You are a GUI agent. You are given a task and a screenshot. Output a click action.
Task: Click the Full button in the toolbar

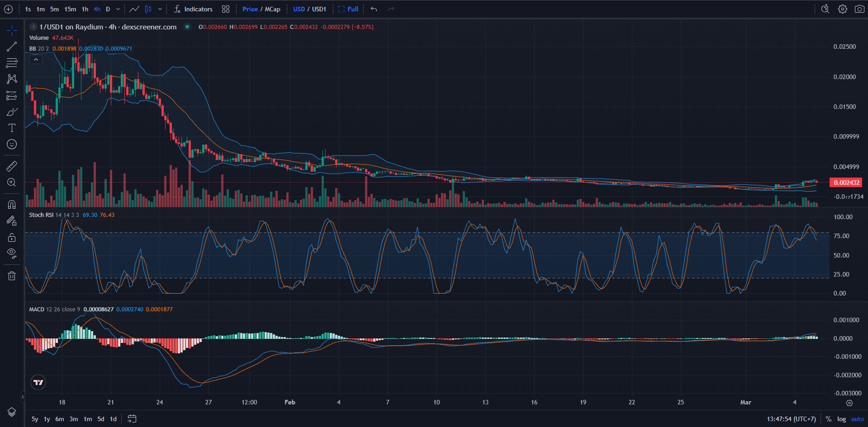click(x=352, y=9)
